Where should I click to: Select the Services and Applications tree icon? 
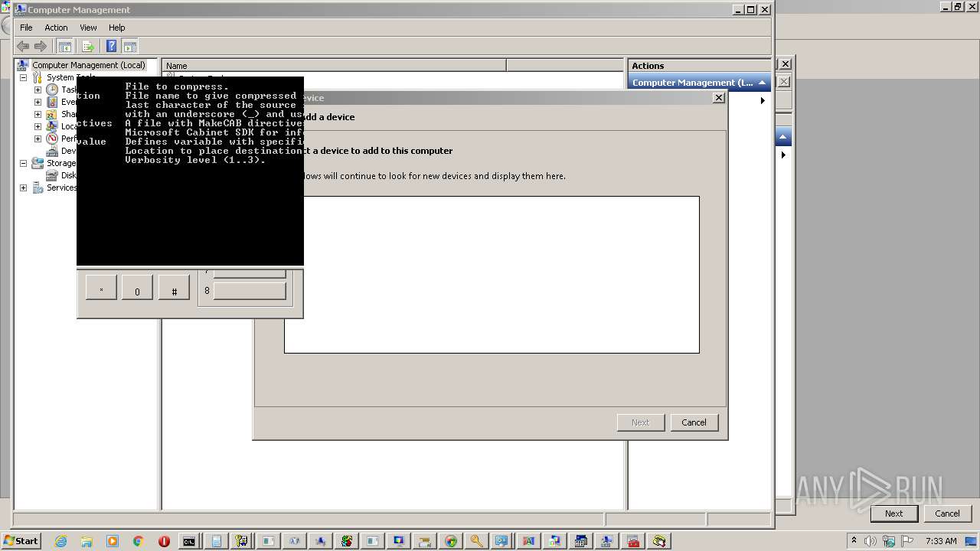pyautogui.click(x=38, y=187)
